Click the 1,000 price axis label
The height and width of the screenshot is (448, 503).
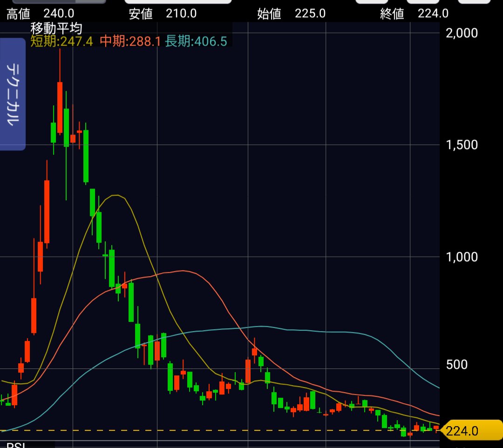click(x=462, y=257)
